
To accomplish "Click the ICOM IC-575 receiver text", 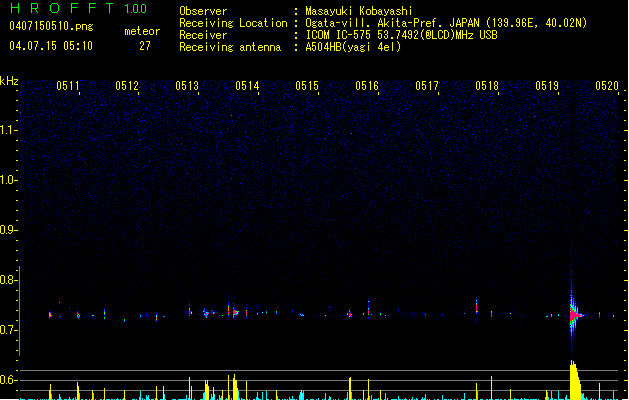I will 402,35.
